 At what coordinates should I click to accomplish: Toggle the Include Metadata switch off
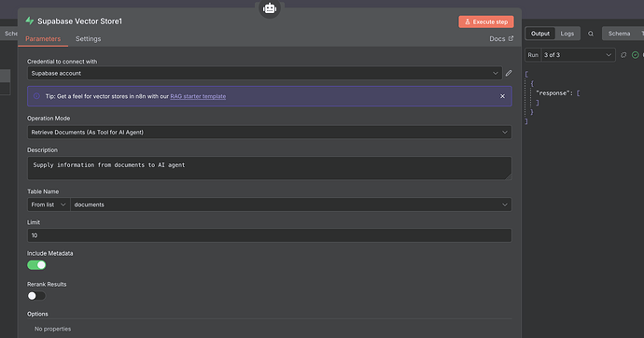pyautogui.click(x=36, y=265)
